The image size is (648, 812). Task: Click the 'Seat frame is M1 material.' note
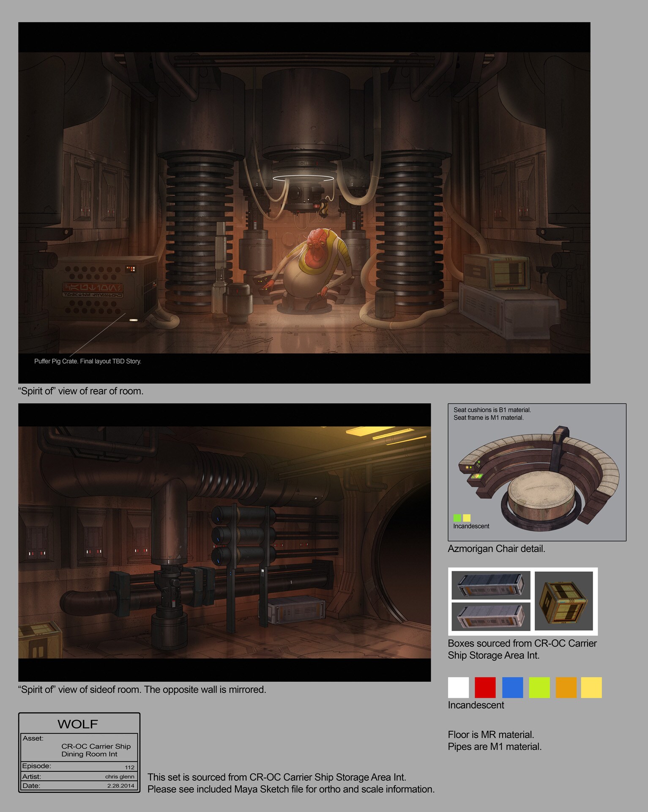pos(488,417)
